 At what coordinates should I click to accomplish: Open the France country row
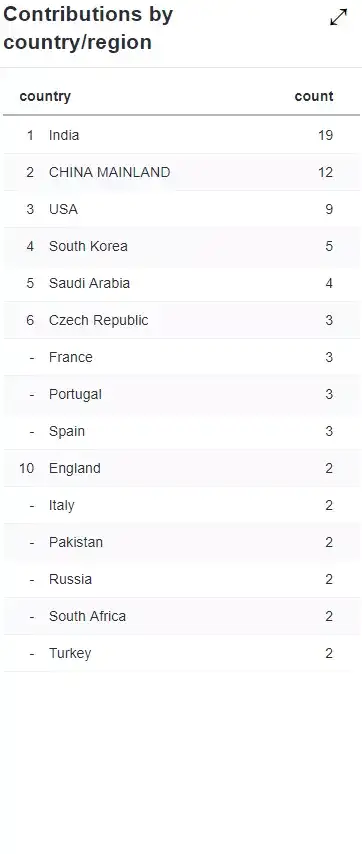(x=181, y=357)
